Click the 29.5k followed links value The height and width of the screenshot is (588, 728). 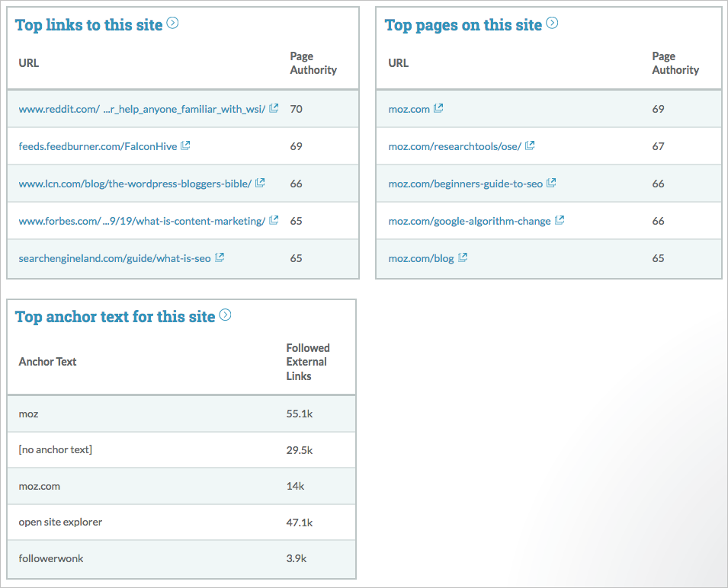(300, 450)
